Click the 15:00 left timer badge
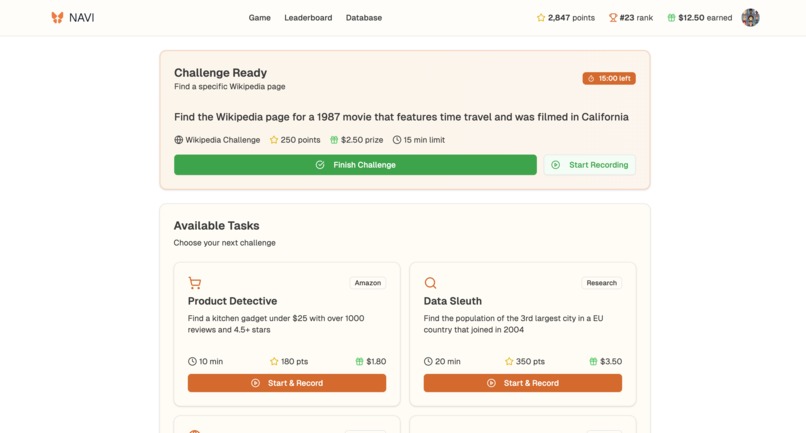The height and width of the screenshot is (433, 806). click(x=609, y=78)
